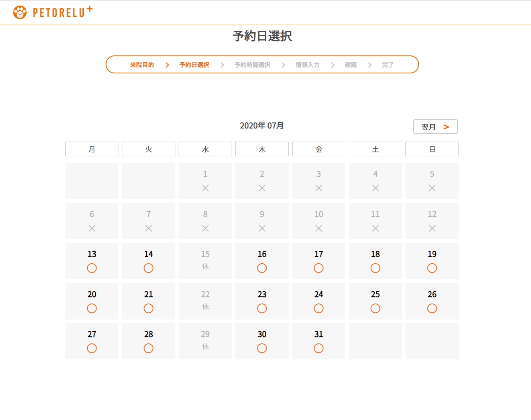Click unavailable date 3 with X
Screen dimensions: 531x420
coord(319,181)
